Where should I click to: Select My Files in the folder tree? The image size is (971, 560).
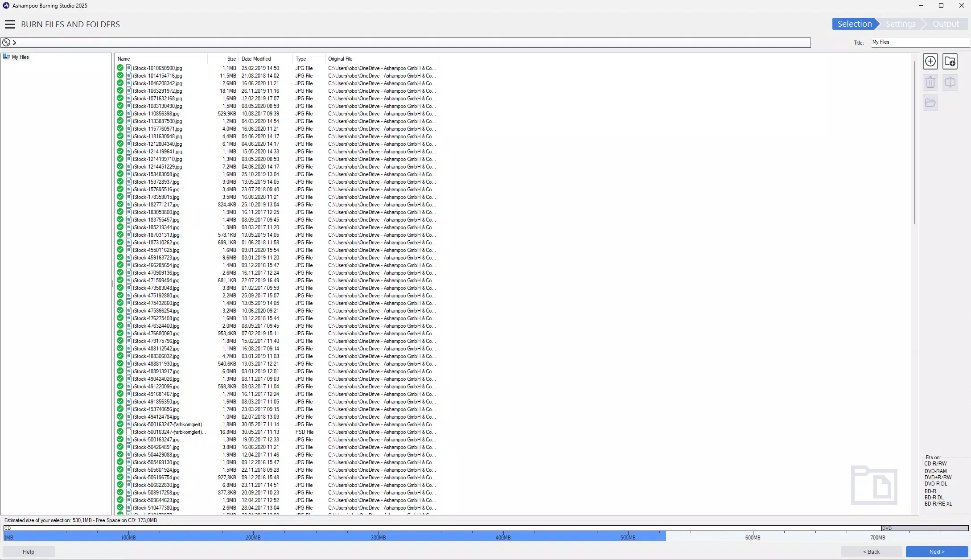[x=20, y=57]
